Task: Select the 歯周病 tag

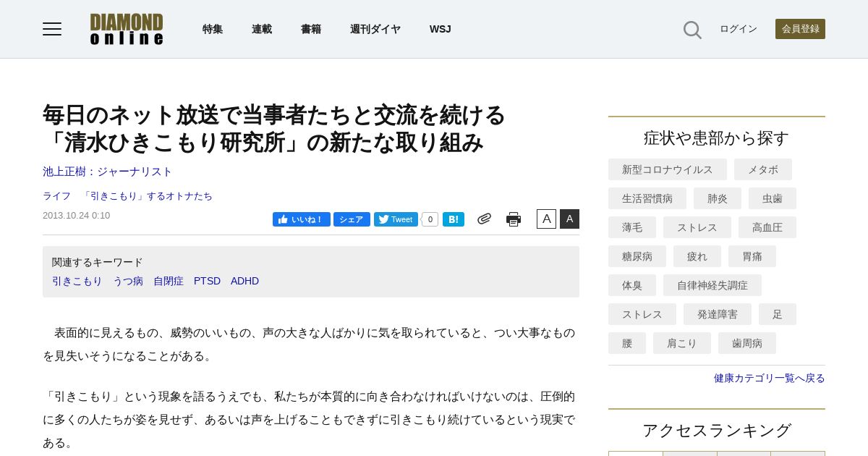Action: coord(747,343)
